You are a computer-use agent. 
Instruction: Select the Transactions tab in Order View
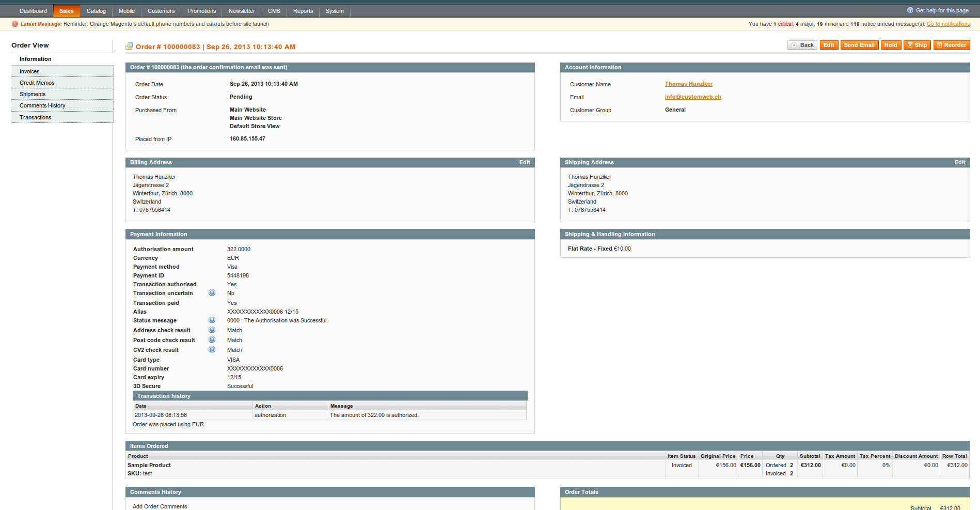35,117
